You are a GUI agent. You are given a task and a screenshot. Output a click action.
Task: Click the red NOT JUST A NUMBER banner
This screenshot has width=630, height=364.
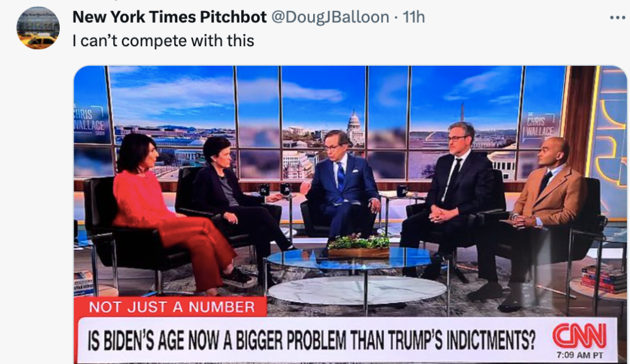(x=171, y=307)
